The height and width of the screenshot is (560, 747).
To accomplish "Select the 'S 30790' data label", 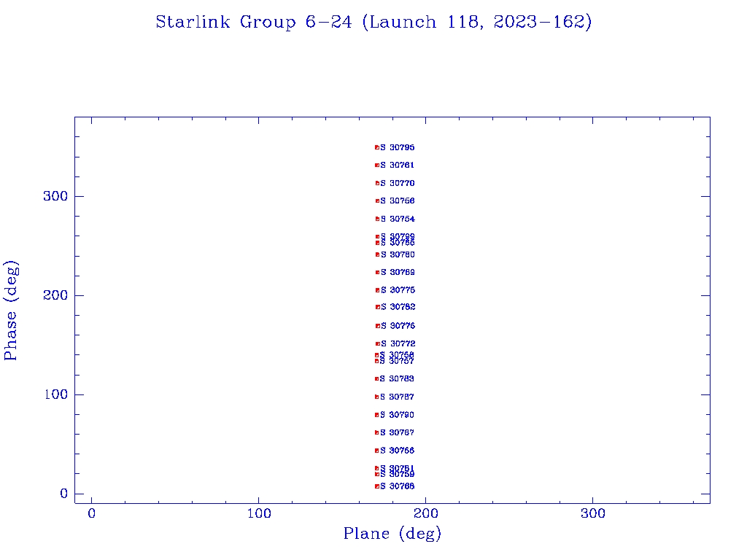I will pyautogui.click(x=397, y=415).
